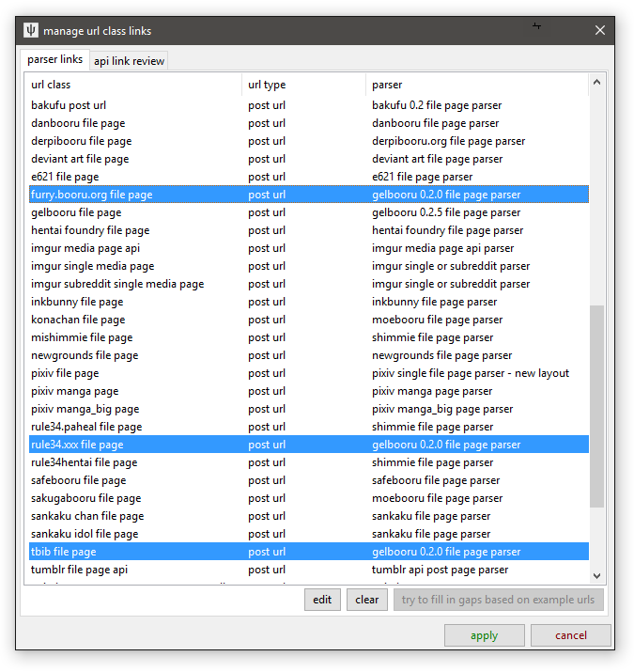Click the deviant art file page parser cell

pos(437,159)
